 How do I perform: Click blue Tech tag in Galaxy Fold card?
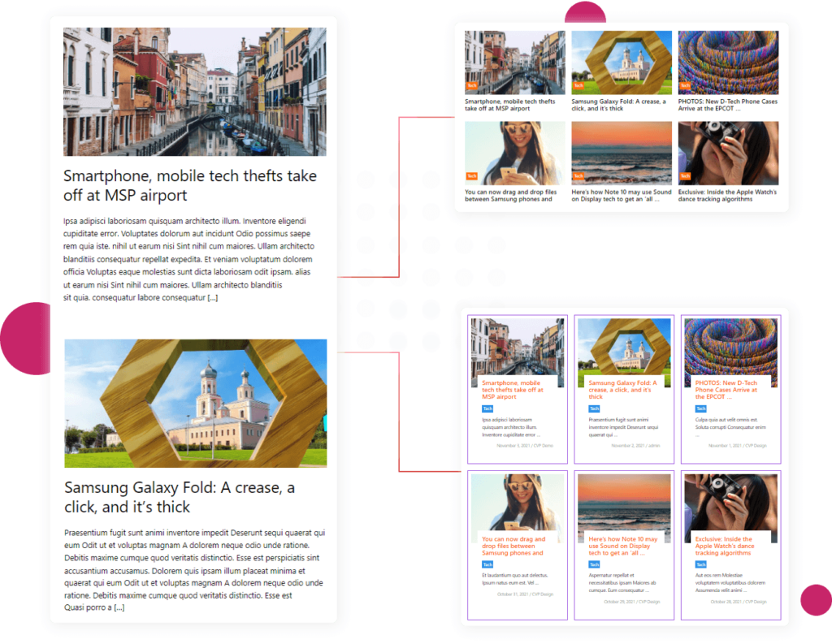pyautogui.click(x=594, y=409)
